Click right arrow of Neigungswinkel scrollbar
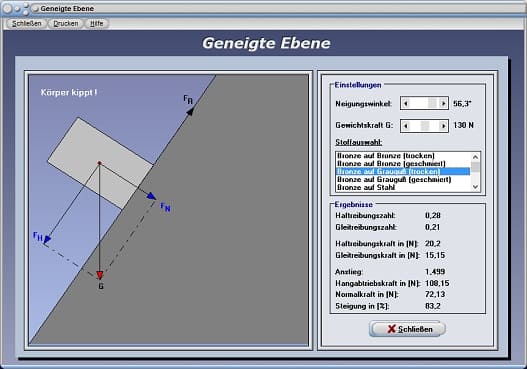 pos(443,103)
